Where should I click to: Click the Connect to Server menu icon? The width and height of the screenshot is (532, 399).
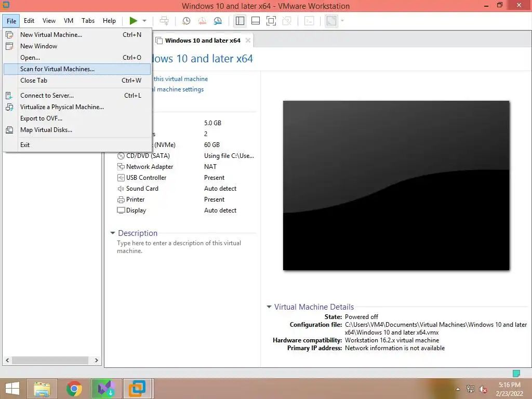pyautogui.click(x=9, y=96)
